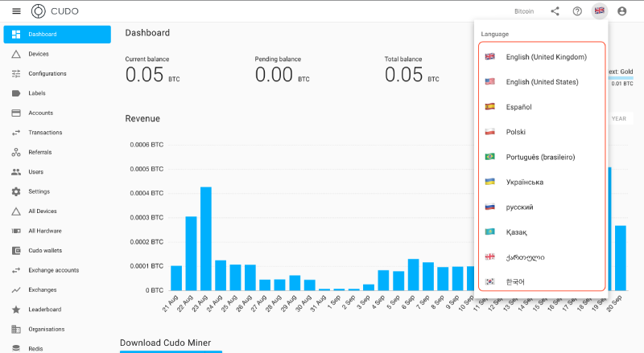The height and width of the screenshot is (353, 644).
Task: Click the 20 Sep revenue bar
Action: [x=621, y=258]
